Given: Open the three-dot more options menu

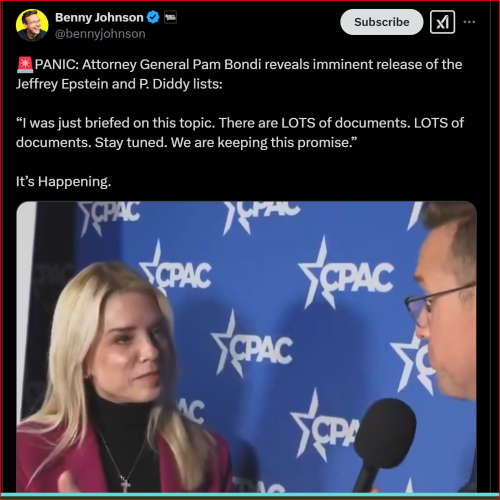Looking at the screenshot, I should [x=469, y=22].
